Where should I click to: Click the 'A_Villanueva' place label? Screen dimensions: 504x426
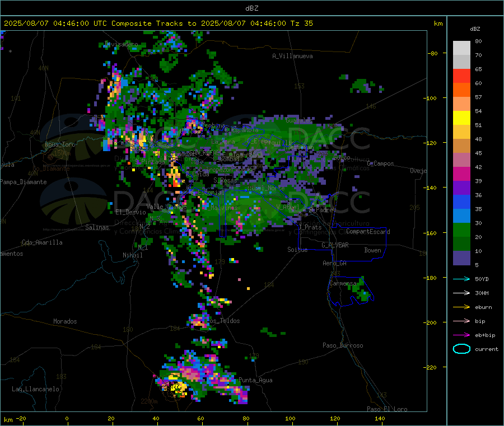pos(292,56)
